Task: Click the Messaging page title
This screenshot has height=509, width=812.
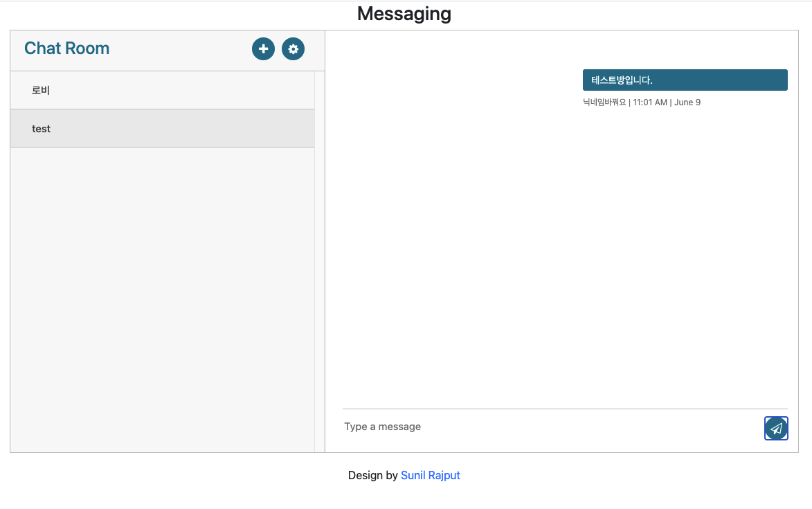Action: 404,14
